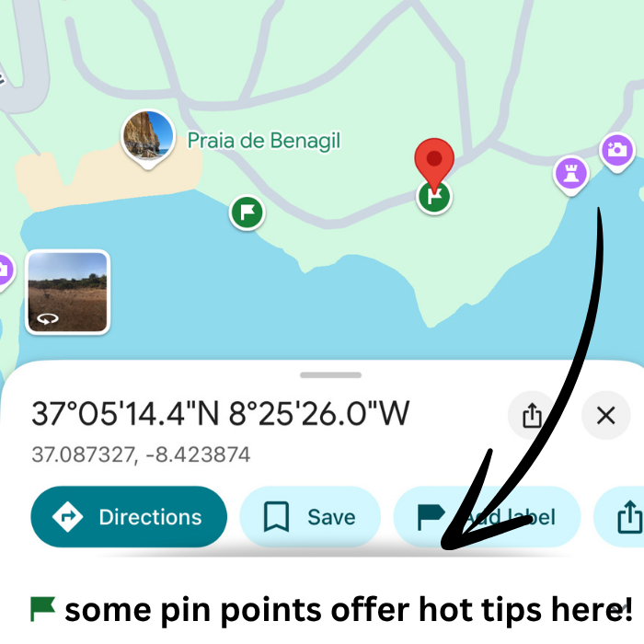Tap the green flag under the red pin
Screen dimensions: 644x644
tap(434, 197)
